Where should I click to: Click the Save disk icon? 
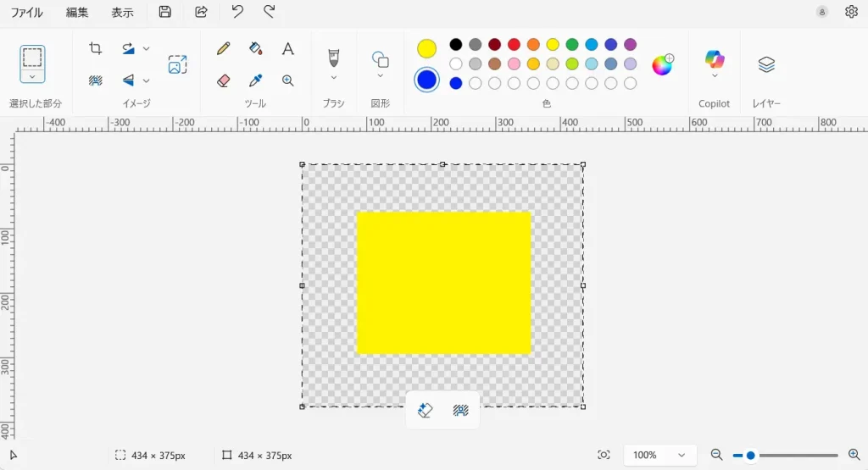165,12
